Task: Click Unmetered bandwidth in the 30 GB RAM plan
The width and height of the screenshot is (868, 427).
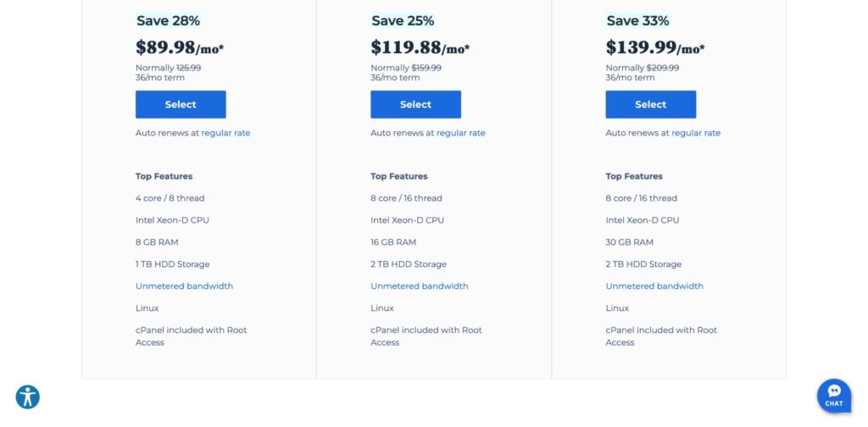Action: pyautogui.click(x=654, y=286)
